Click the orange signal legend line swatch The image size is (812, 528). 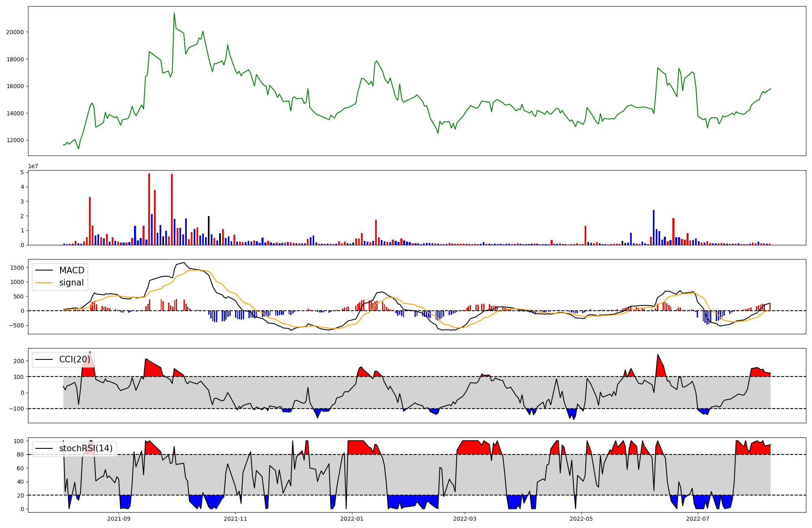point(44,283)
